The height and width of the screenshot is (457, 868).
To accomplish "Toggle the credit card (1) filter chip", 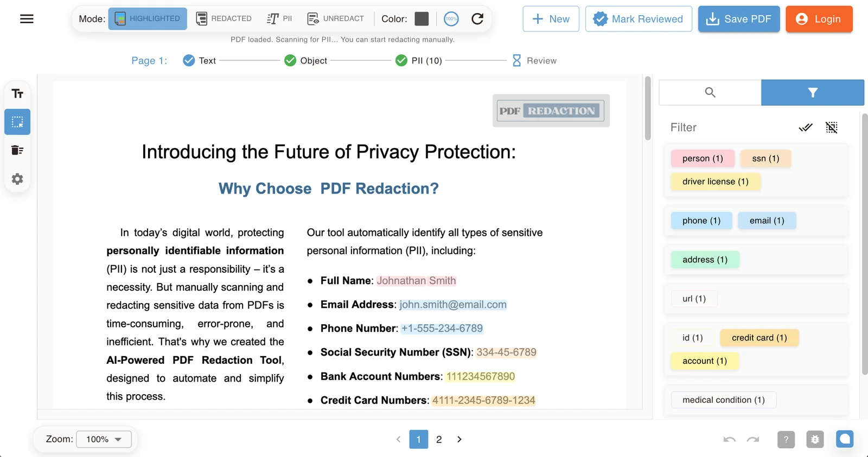I will click(759, 338).
